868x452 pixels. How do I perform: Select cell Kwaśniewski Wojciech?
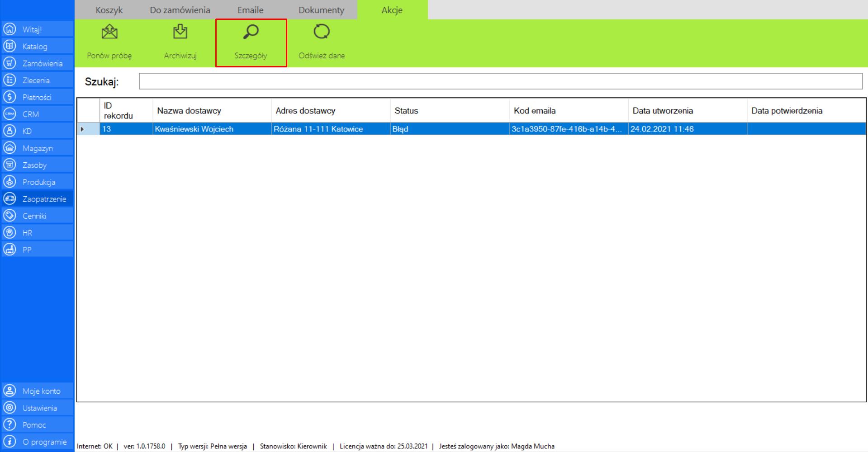(212, 129)
